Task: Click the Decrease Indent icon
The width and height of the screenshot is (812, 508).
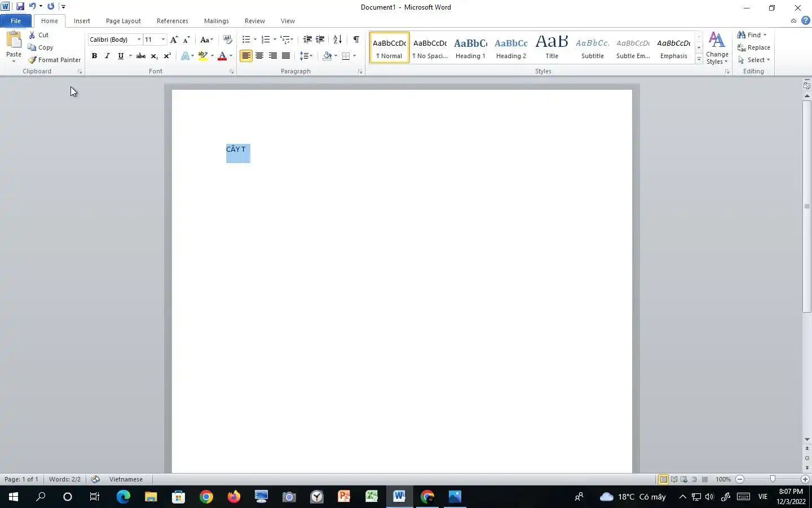Action: pos(307,40)
